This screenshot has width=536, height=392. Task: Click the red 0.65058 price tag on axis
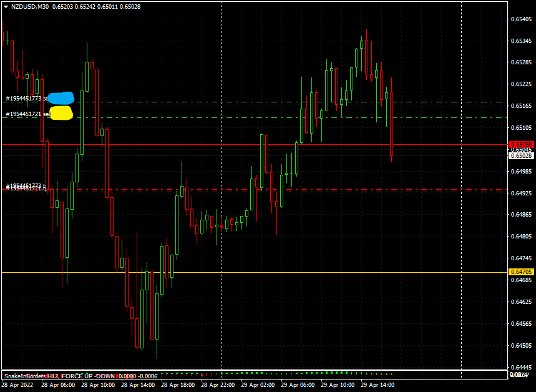click(x=521, y=144)
